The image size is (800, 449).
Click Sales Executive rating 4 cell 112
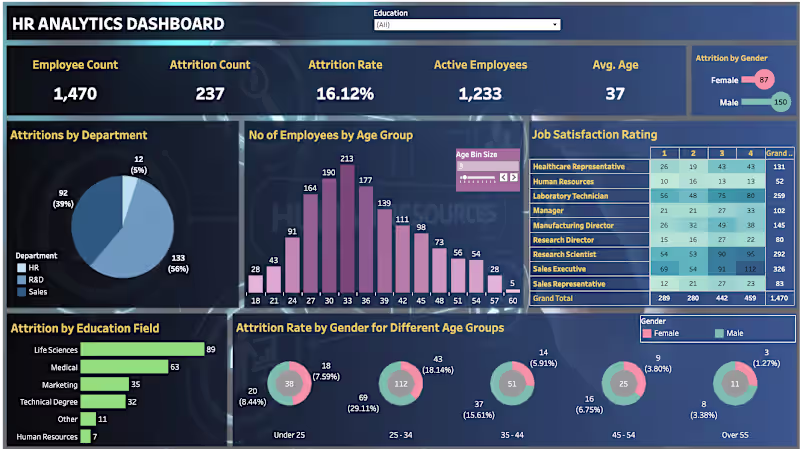[750, 269]
